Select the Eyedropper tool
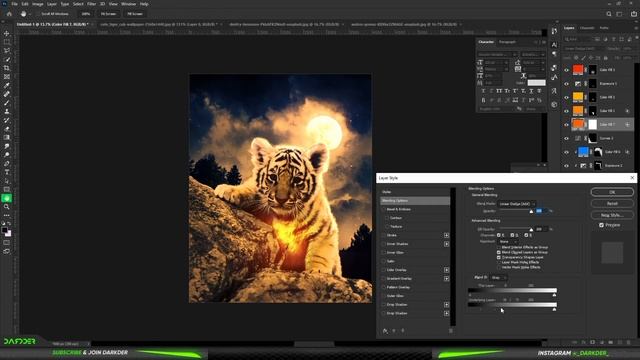 (7, 85)
